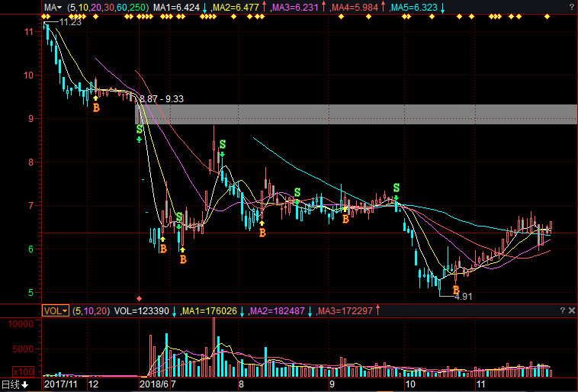Screen dimensions: 578x392
Task: Close the volume panel with X icon
Action: 571,310
